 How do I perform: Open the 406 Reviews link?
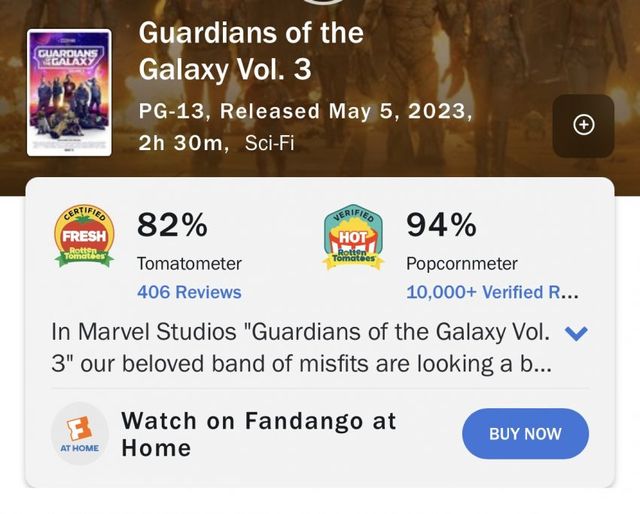[x=189, y=292]
